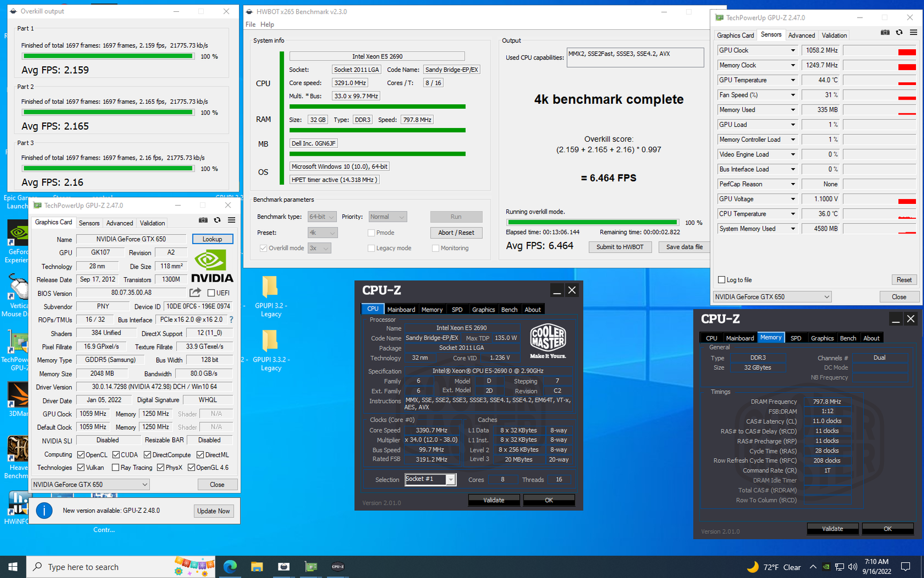This screenshot has width=924, height=578.
Task: Click Reset button in GPU-Z Sensors window
Action: (904, 280)
